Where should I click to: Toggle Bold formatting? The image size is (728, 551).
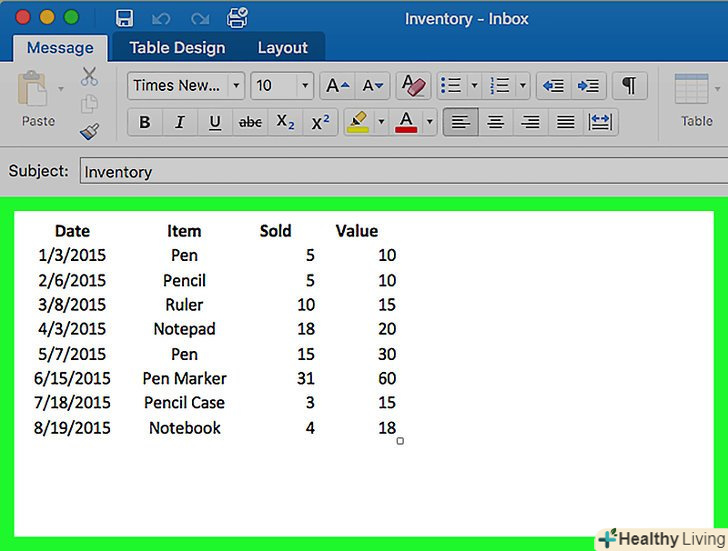(x=145, y=122)
